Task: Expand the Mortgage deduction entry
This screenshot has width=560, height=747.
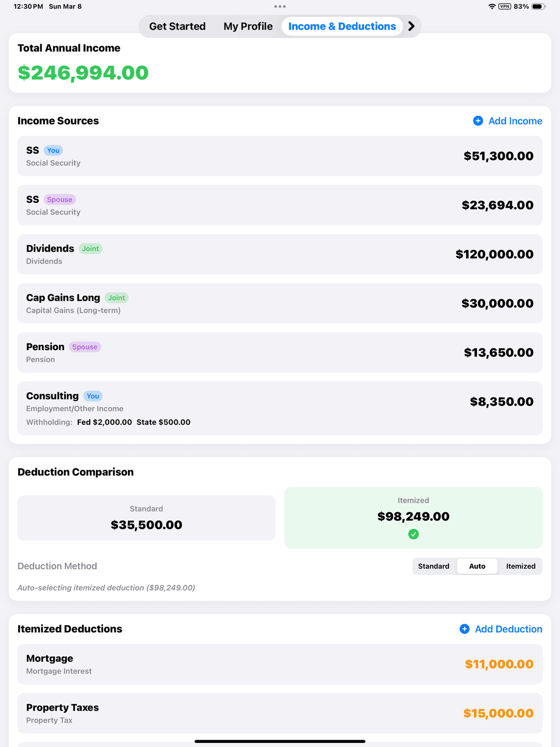Action: [x=280, y=664]
